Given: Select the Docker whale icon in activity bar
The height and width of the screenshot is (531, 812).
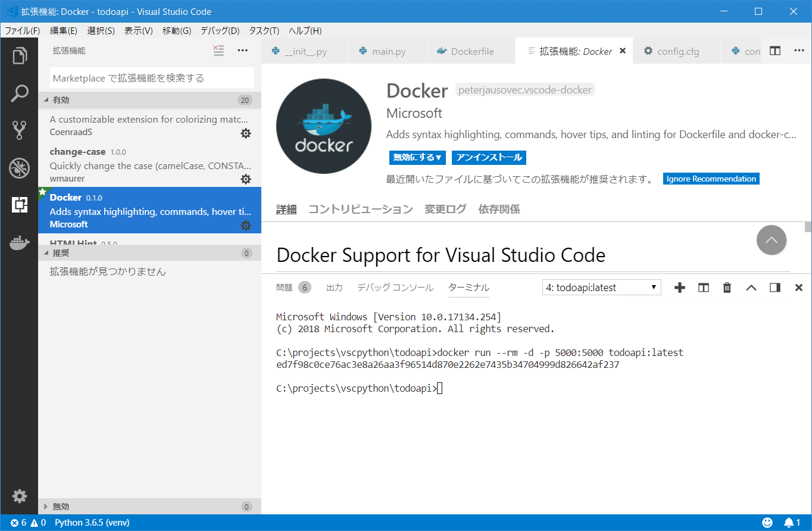Looking at the screenshot, I should [x=20, y=242].
